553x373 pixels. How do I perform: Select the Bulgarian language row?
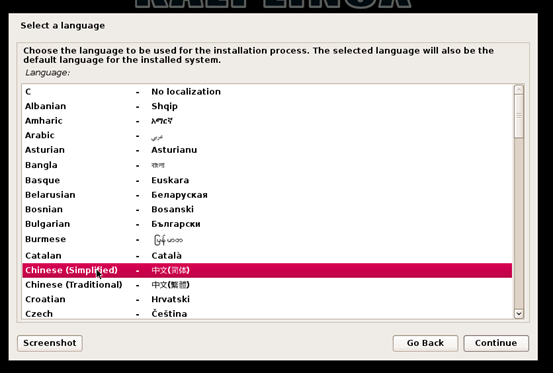tap(267, 224)
